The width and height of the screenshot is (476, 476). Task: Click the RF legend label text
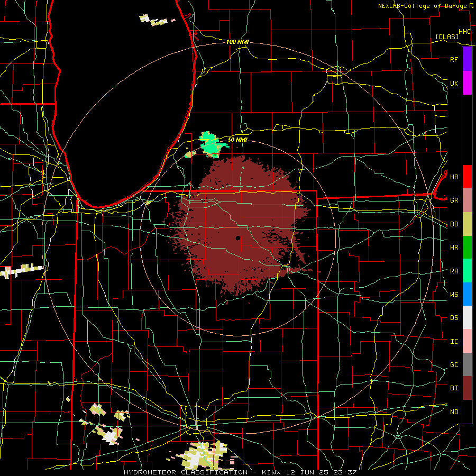tap(454, 59)
